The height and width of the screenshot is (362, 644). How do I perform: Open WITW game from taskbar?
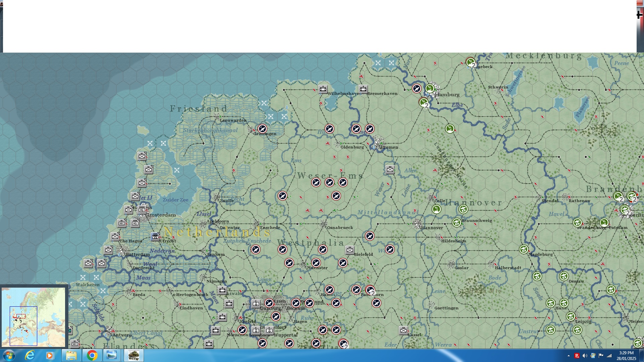[x=134, y=355]
